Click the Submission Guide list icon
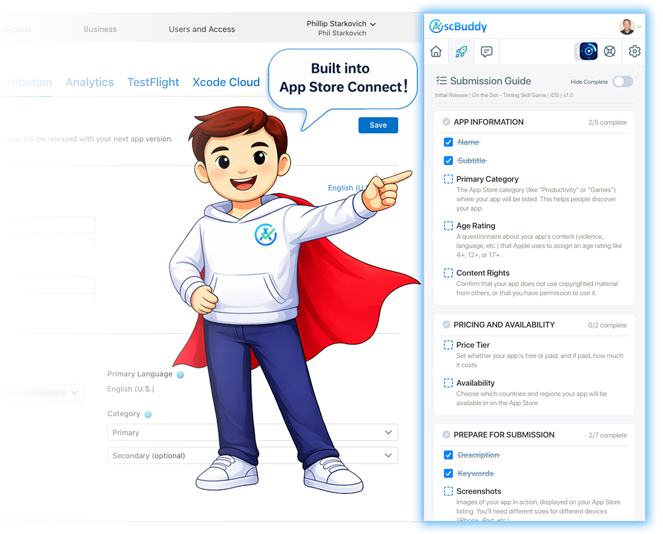The image size is (663, 534). coord(441,80)
